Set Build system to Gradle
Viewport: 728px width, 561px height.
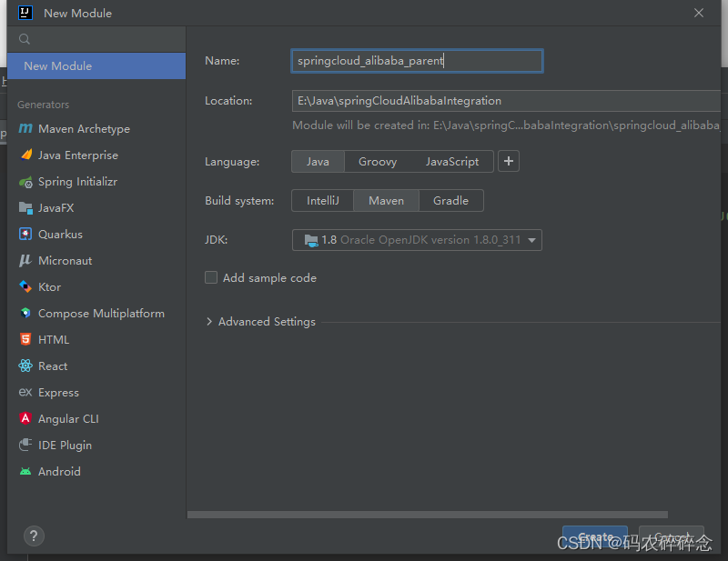click(x=450, y=200)
